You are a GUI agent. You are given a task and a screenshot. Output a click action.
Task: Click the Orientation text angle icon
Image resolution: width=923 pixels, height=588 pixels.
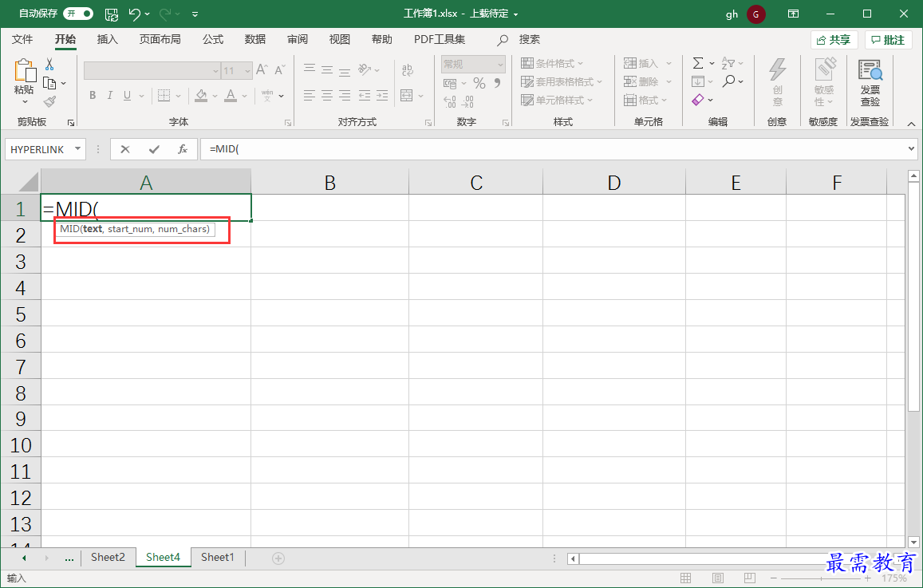[365, 70]
